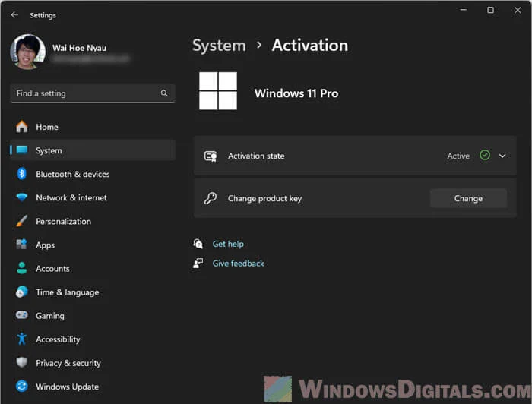
Task: Click the Activation breadcrumb title
Action: [310, 46]
